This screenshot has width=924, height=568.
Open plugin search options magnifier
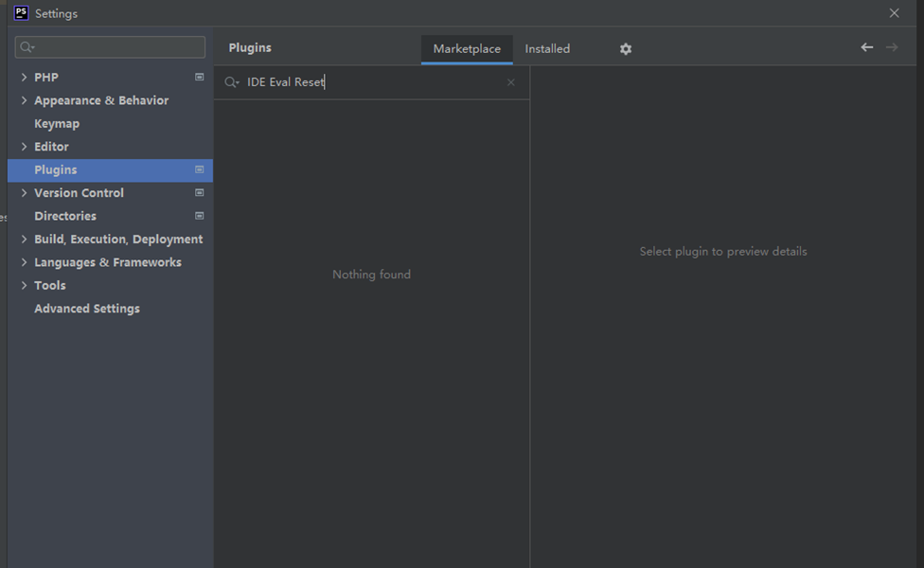tap(232, 82)
